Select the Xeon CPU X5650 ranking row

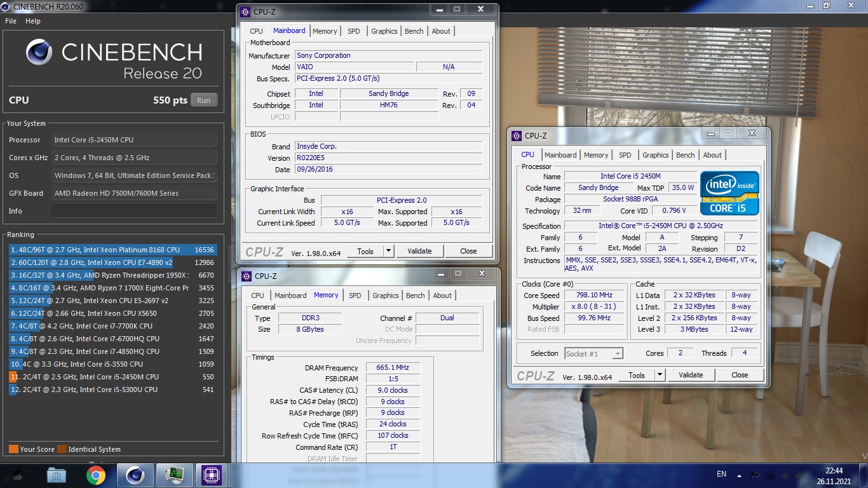(x=113, y=313)
